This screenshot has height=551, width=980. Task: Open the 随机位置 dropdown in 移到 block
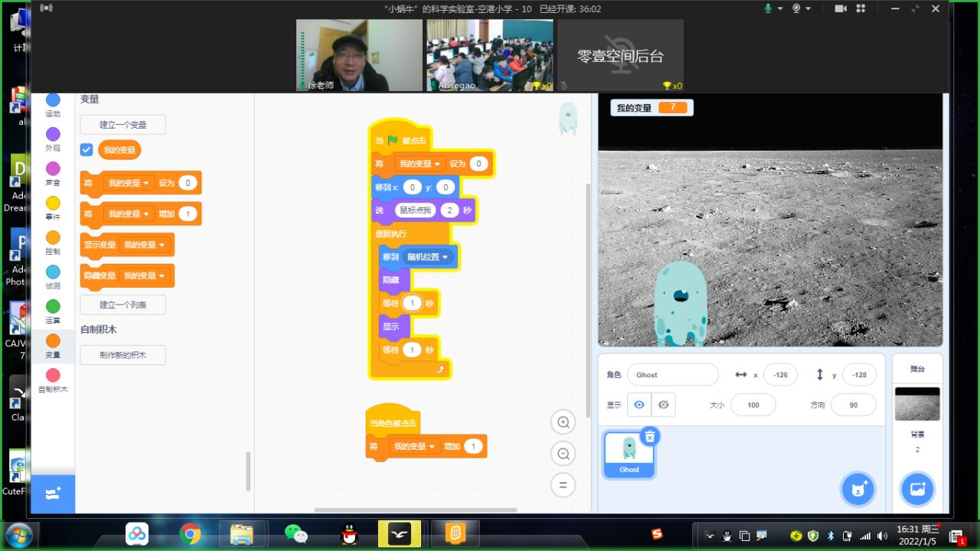pos(428,257)
